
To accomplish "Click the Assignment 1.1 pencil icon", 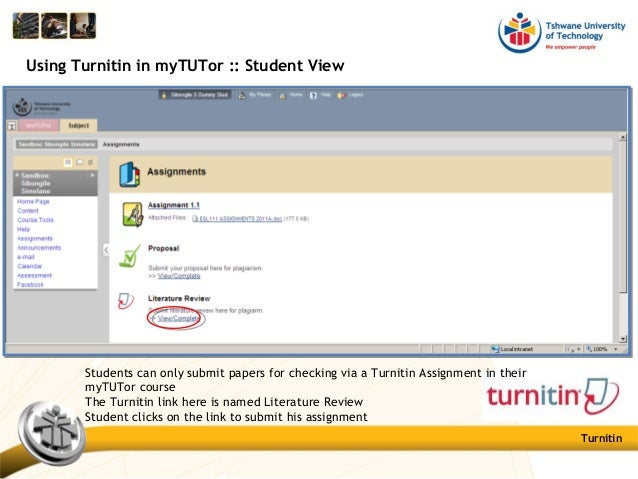I will (x=133, y=214).
